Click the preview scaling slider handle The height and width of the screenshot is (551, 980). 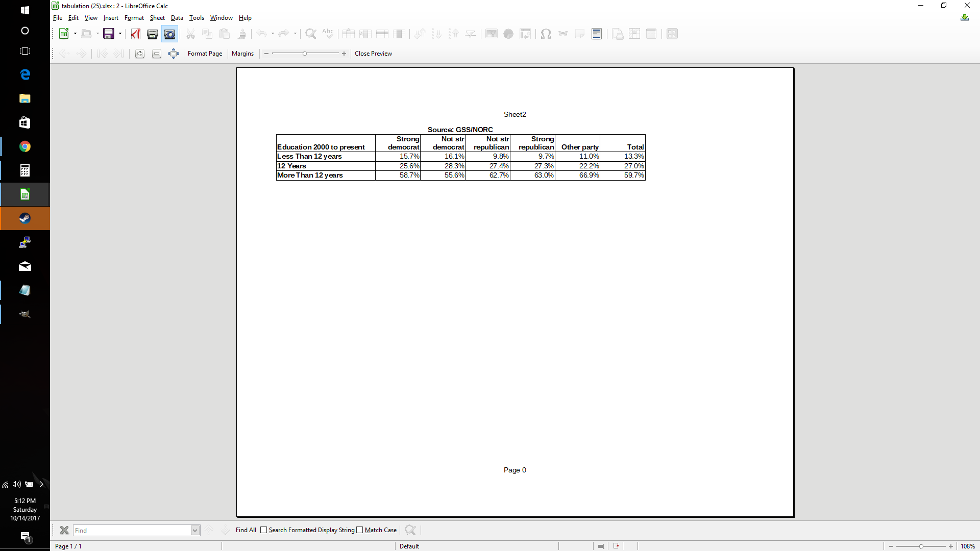tap(305, 54)
